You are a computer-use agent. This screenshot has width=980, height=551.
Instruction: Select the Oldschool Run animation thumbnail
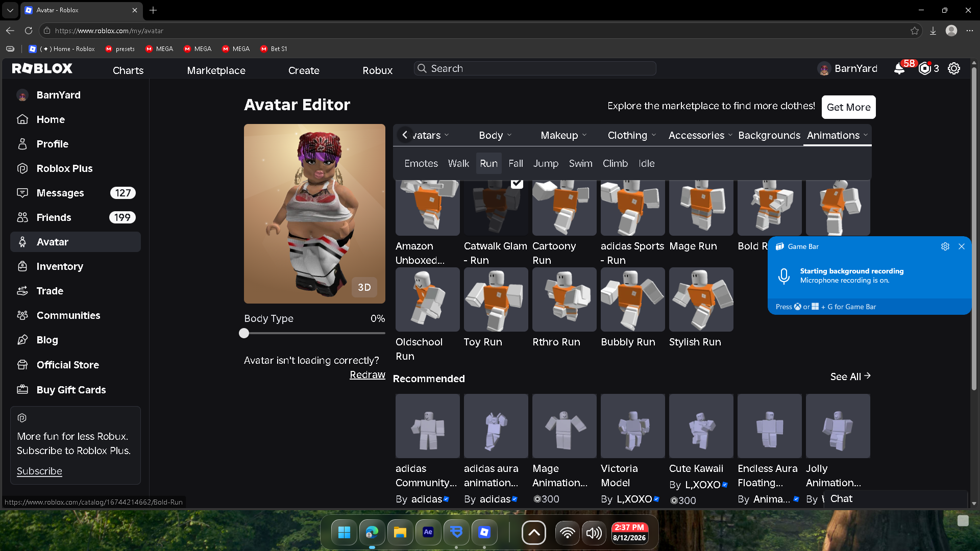[428, 299]
